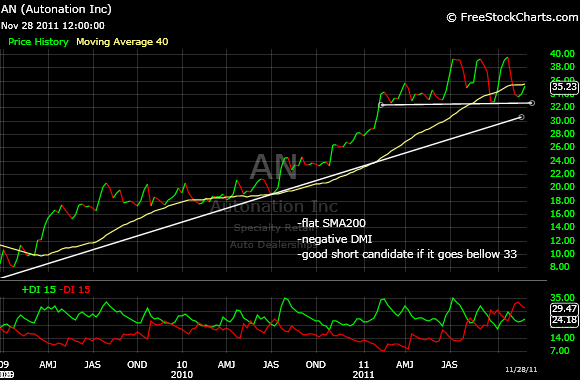Select the 29.47 -DI value tag

point(564,309)
